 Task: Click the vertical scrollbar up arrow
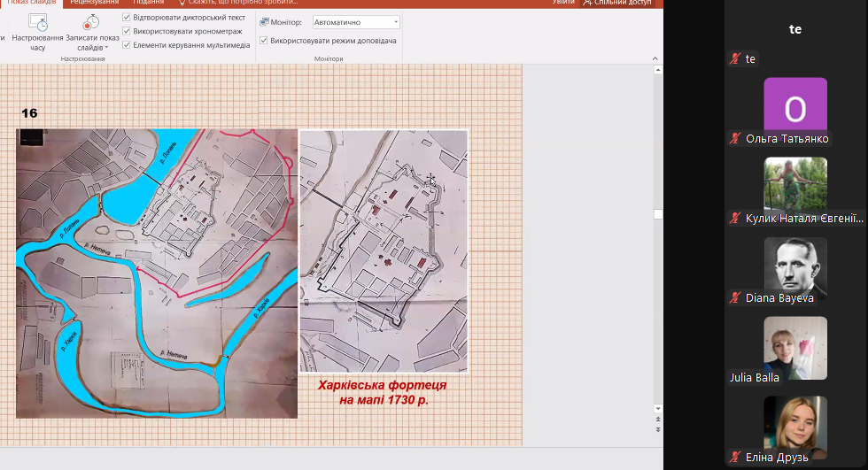pyautogui.click(x=657, y=70)
